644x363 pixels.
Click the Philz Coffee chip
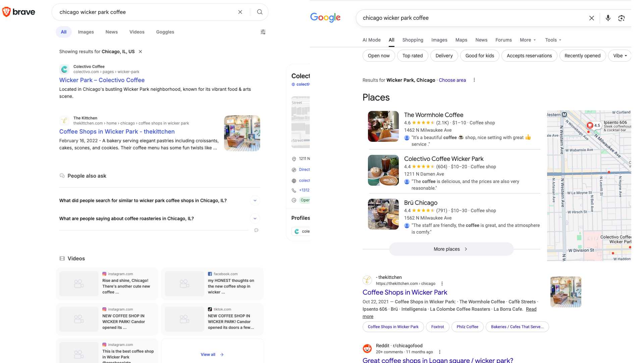pos(467,327)
